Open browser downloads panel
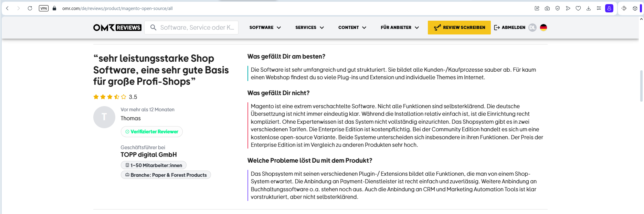 tap(589, 8)
